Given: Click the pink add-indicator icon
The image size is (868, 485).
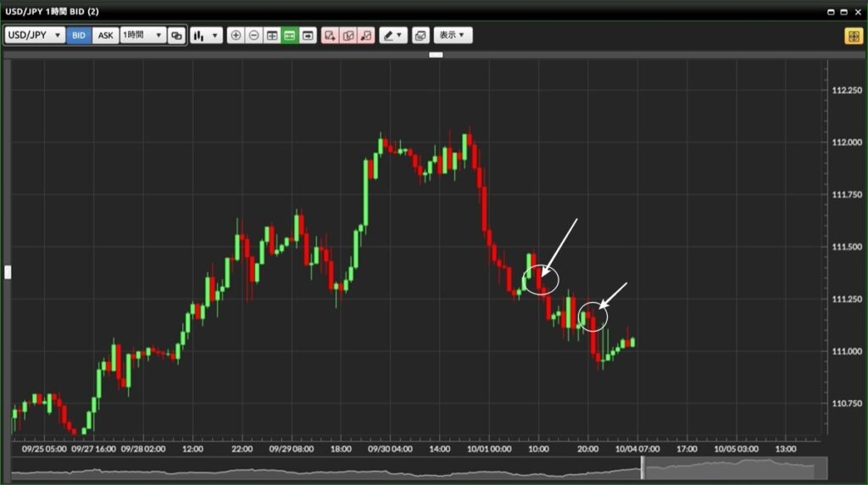Looking at the screenshot, I should (x=330, y=36).
